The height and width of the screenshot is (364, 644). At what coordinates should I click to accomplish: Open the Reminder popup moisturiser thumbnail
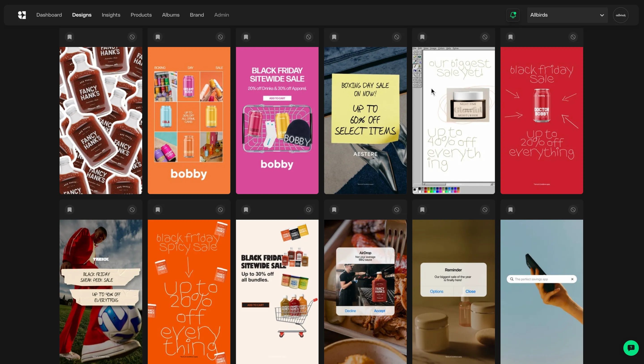[x=453, y=292]
